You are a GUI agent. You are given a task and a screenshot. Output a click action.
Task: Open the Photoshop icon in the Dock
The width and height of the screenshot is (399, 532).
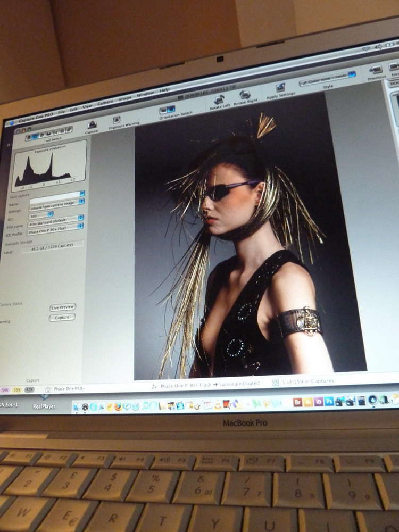[329, 402]
